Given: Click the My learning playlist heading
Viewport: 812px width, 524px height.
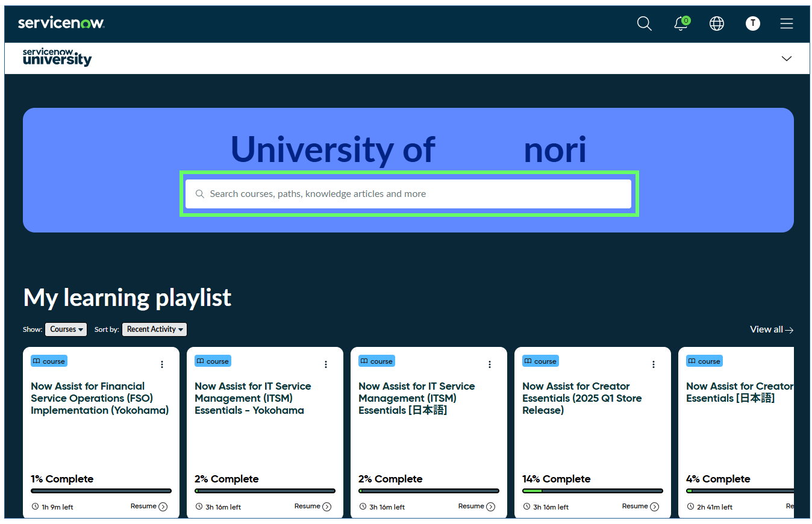Looking at the screenshot, I should pyautogui.click(x=127, y=298).
